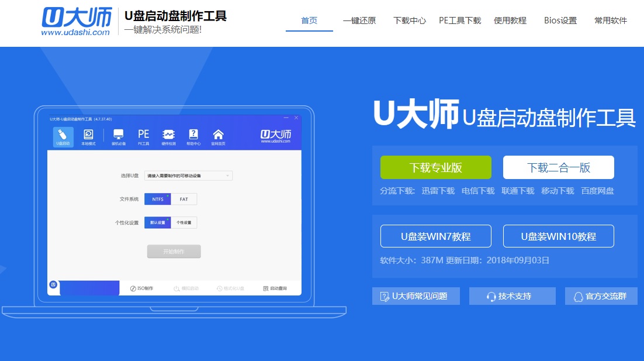Choose the 个性设置 option

tap(183, 222)
